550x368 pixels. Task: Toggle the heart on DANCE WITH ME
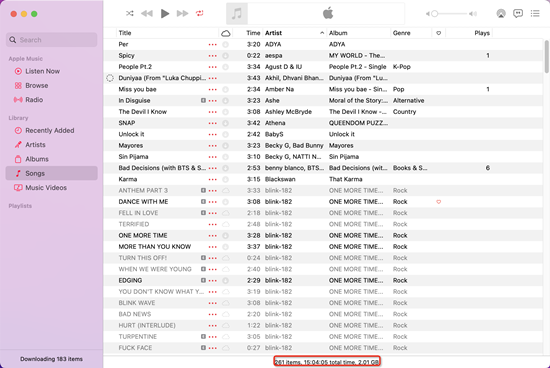[438, 202]
